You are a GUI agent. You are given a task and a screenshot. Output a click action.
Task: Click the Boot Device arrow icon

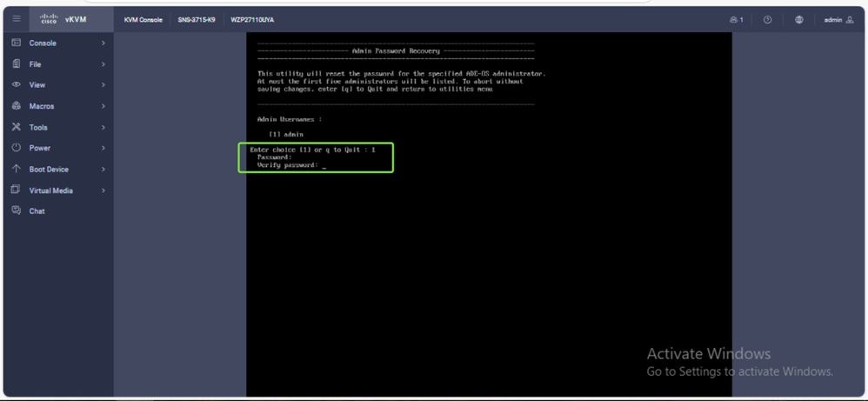pyautogui.click(x=16, y=169)
